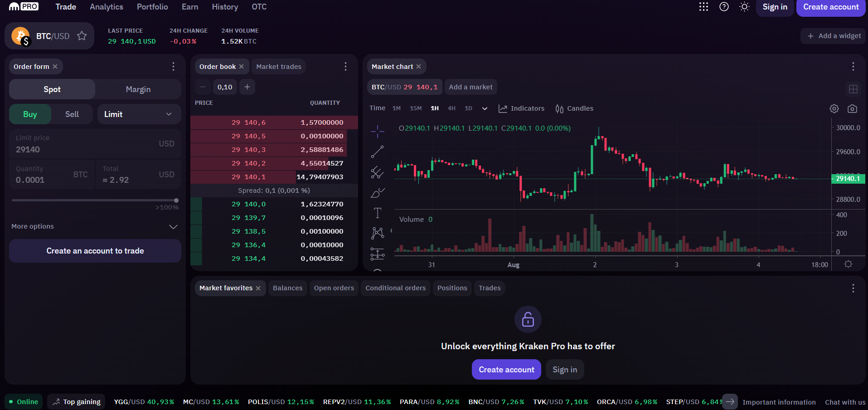This screenshot has width=868, height=410.
Task: Click Create an account to trade
Action: pos(95,251)
